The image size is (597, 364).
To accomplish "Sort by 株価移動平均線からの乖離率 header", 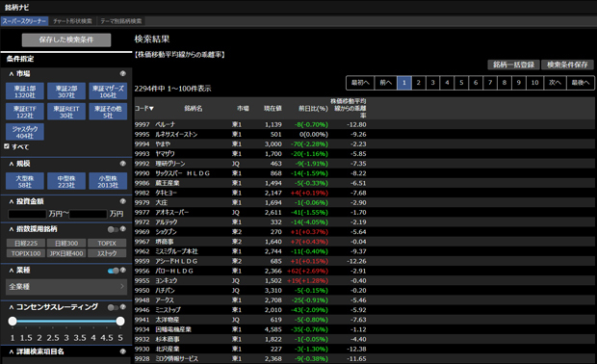I will tap(349, 108).
